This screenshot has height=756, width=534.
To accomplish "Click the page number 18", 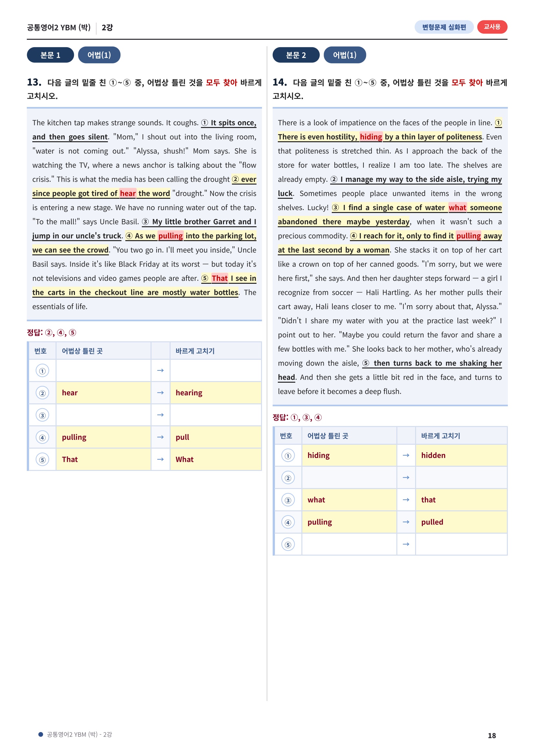I will pos(492,736).
